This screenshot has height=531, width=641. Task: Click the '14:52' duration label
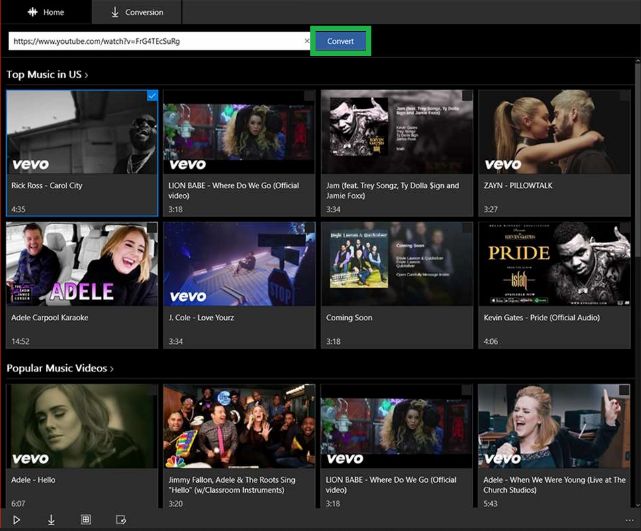(x=20, y=341)
